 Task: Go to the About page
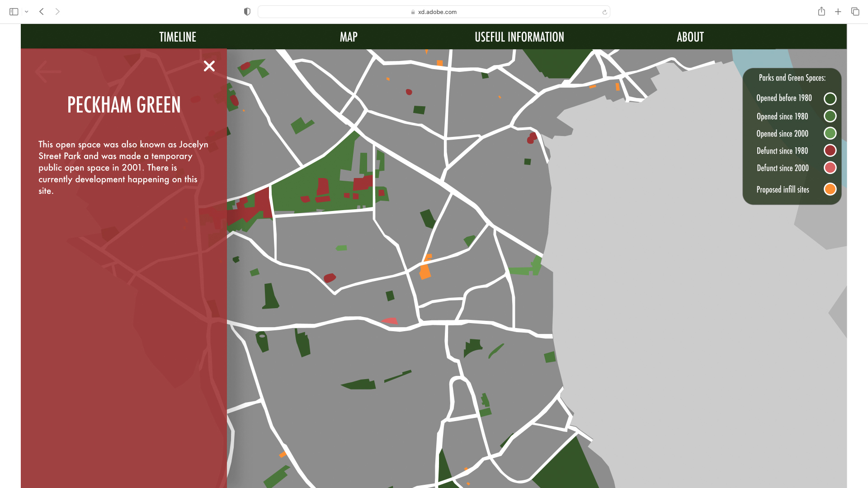tap(690, 37)
